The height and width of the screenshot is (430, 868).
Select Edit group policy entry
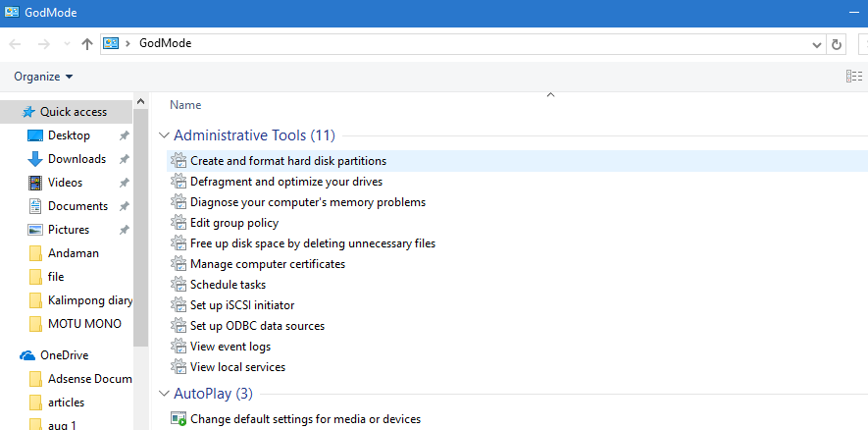click(x=234, y=223)
